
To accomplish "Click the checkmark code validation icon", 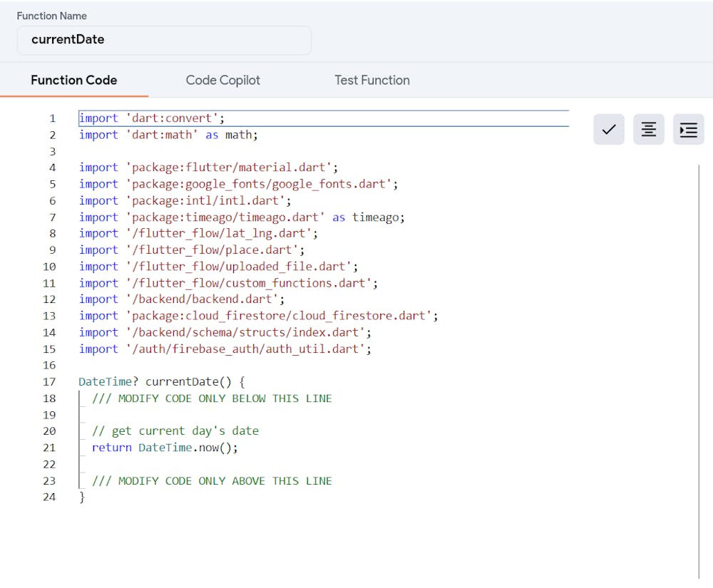I will [608, 130].
